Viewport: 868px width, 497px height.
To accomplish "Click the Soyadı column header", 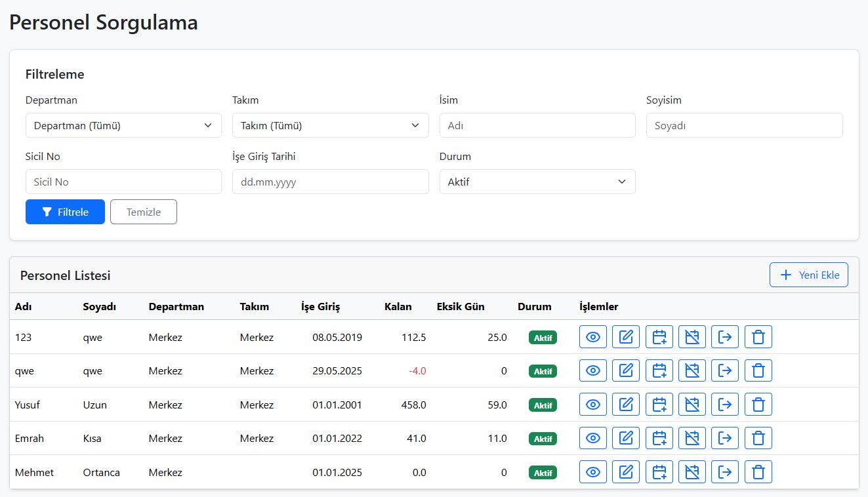I will coord(100,306).
